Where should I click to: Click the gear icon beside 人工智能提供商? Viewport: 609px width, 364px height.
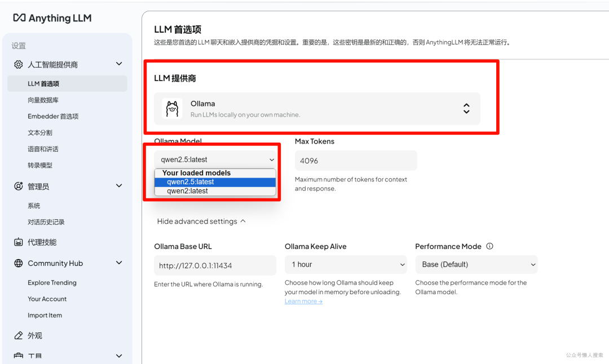pyautogui.click(x=18, y=64)
